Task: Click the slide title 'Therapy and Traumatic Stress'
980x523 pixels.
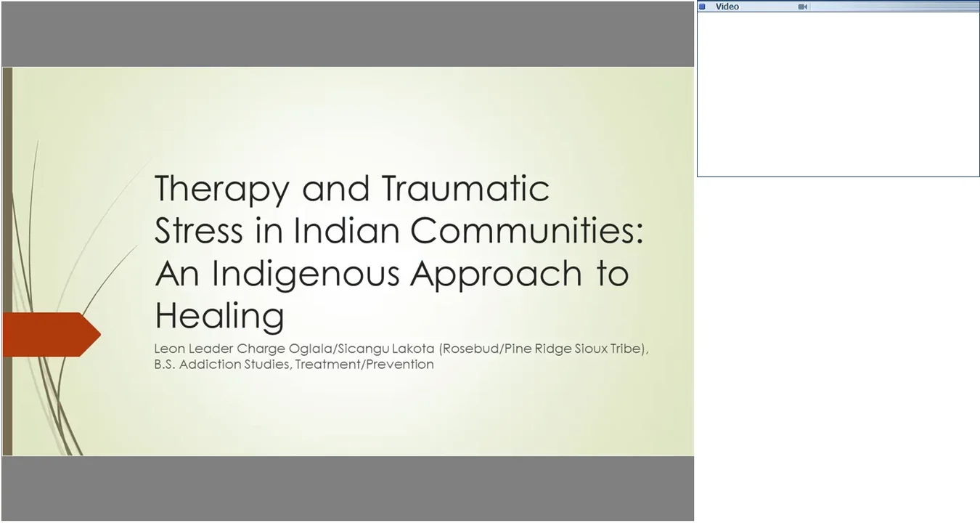Action: tap(399, 251)
